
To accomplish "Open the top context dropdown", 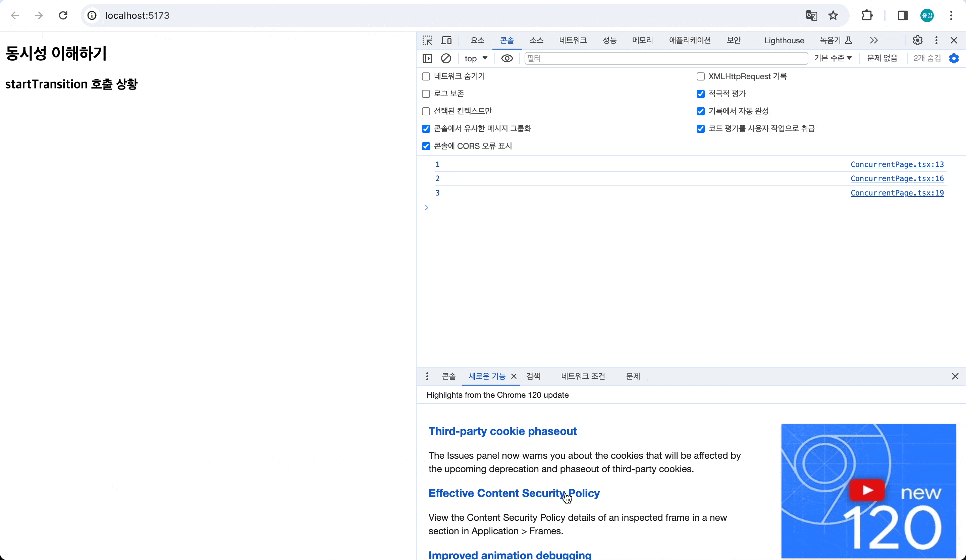I will pyautogui.click(x=476, y=58).
